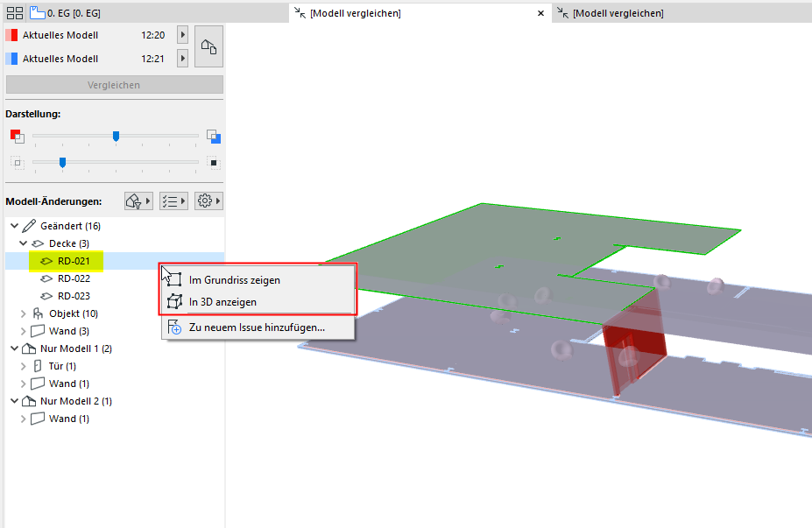
Task: Click the faded unchanged elements icon
Action: coord(18,163)
